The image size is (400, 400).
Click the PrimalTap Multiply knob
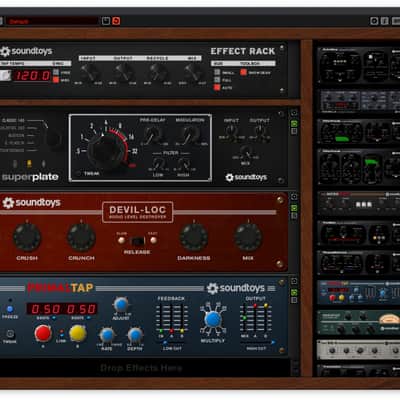coord(213,319)
